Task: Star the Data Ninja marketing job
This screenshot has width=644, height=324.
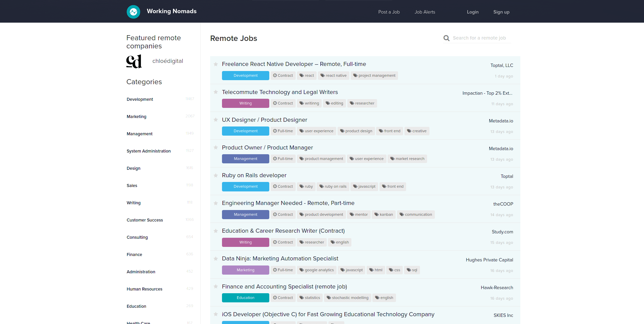Action: [216, 259]
